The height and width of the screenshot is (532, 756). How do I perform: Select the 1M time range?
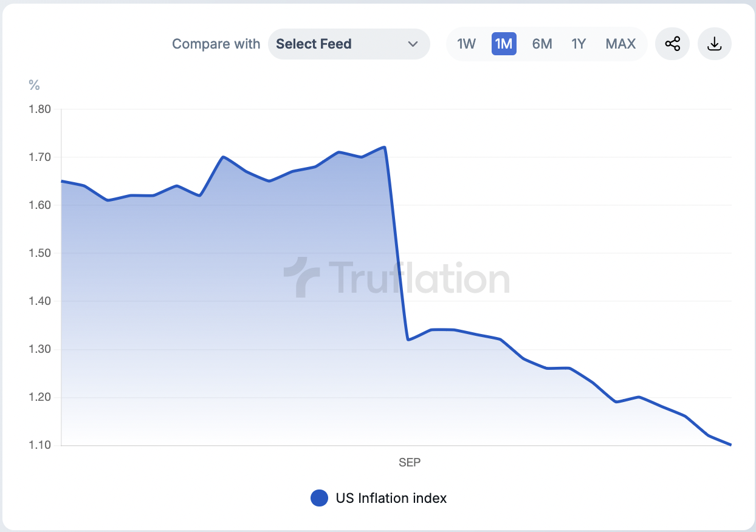pos(504,44)
